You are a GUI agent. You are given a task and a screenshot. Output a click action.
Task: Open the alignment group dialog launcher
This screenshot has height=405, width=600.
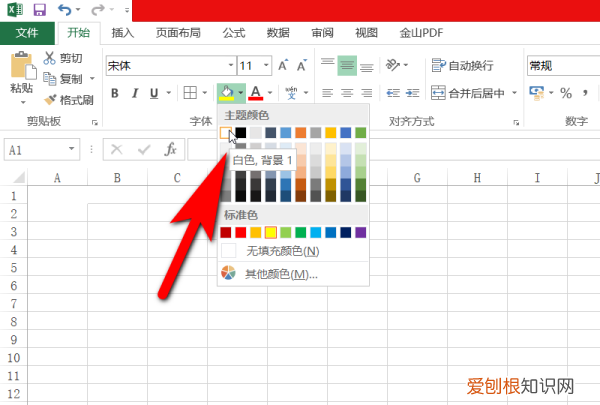[x=516, y=122]
